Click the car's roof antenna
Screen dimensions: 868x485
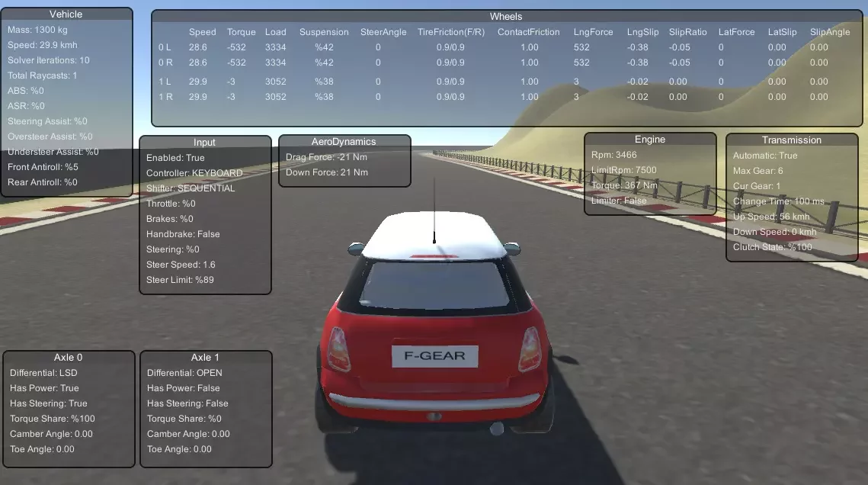434,210
